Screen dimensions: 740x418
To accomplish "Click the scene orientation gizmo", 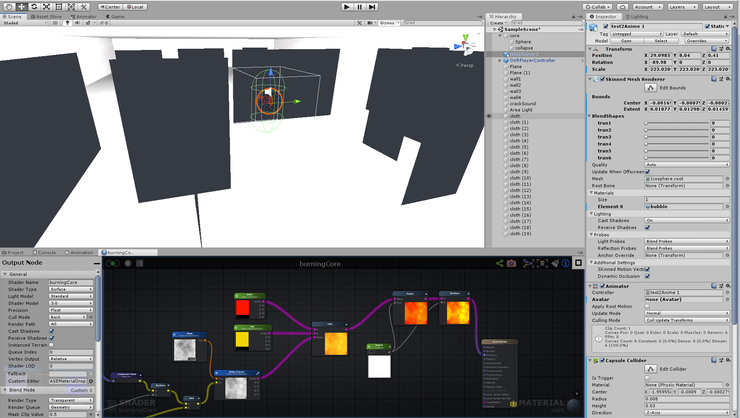I will tap(465, 45).
